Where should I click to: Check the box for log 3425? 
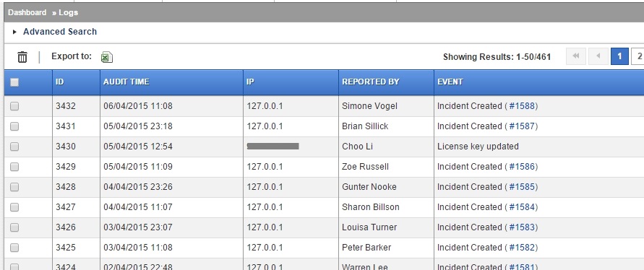14,248
